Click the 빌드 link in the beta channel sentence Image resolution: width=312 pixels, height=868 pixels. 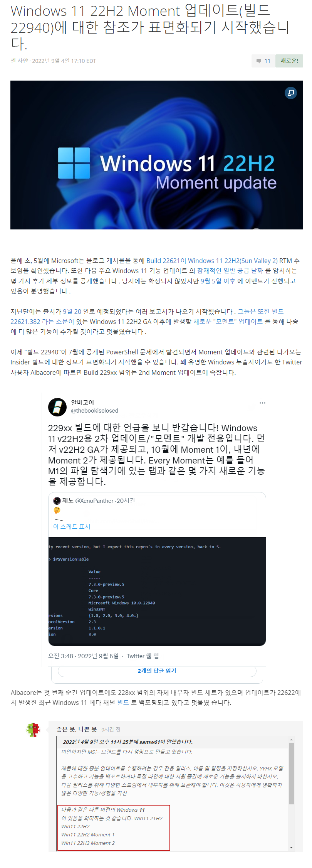(123, 703)
